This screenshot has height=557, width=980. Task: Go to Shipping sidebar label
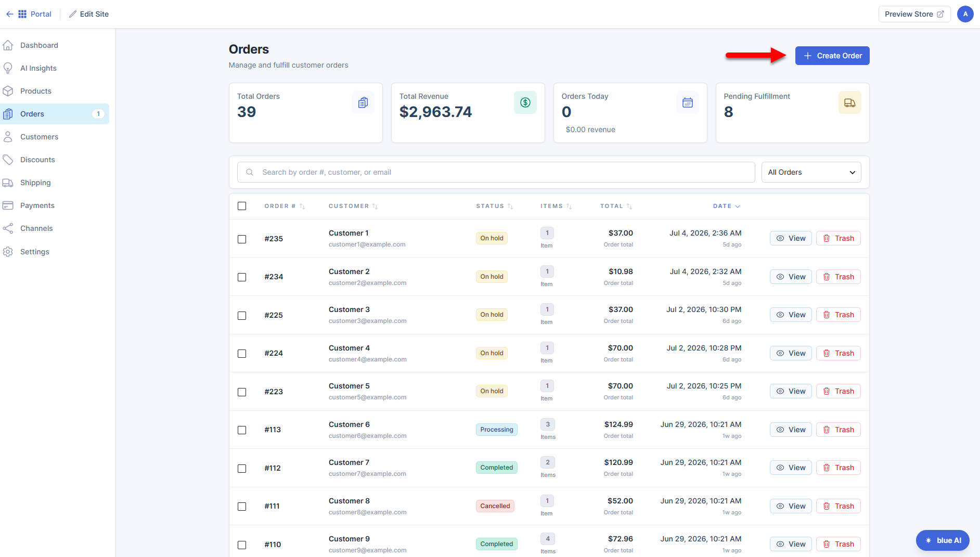[35, 183]
